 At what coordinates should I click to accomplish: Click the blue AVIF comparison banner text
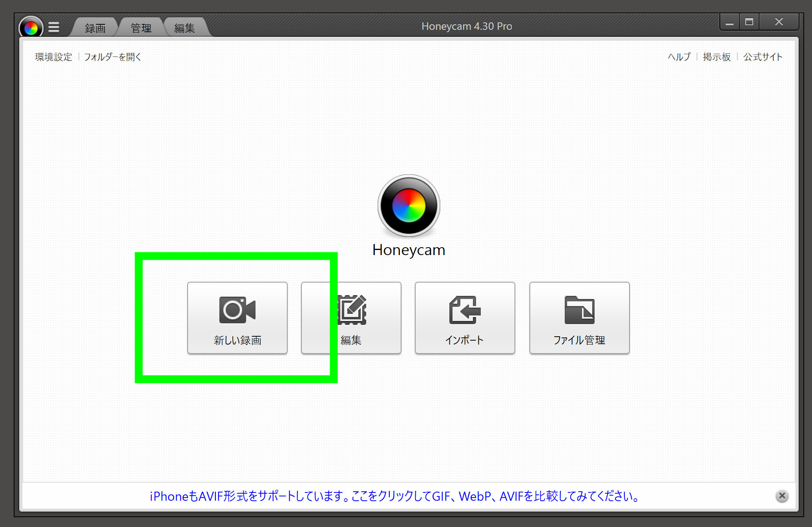point(394,496)
